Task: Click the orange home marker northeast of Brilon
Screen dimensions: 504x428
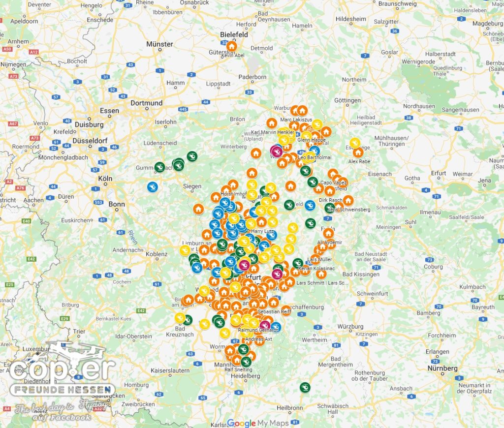Action: pyautogui.click(x=271, y=123)
